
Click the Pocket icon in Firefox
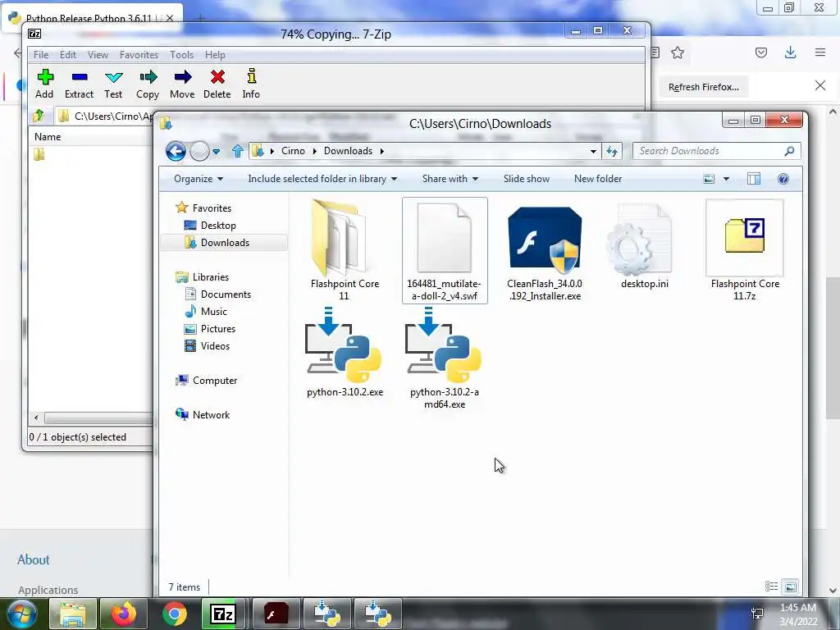coord(761,52)
